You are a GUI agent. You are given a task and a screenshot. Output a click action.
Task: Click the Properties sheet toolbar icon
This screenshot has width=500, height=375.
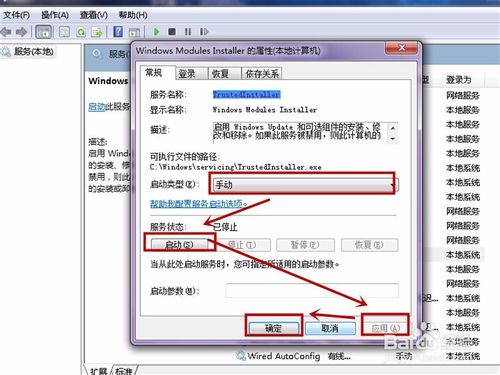(64, 32)
